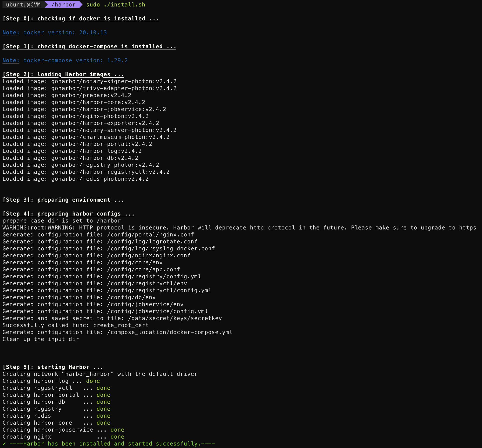This screenshot has width=482, height=448.
Task: Click the /config/registryctl/config.yml line
Action: coord(107,290)
